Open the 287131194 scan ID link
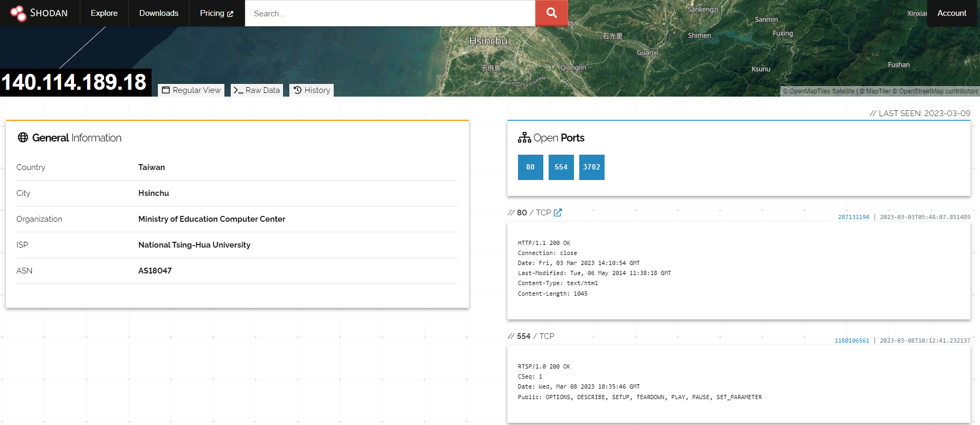Image resolution: width=980 pixels, height=425 pixels. point(853,217)
